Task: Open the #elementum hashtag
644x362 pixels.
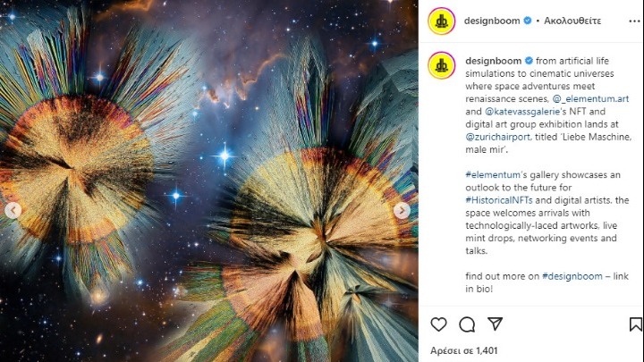Action: 493,175
